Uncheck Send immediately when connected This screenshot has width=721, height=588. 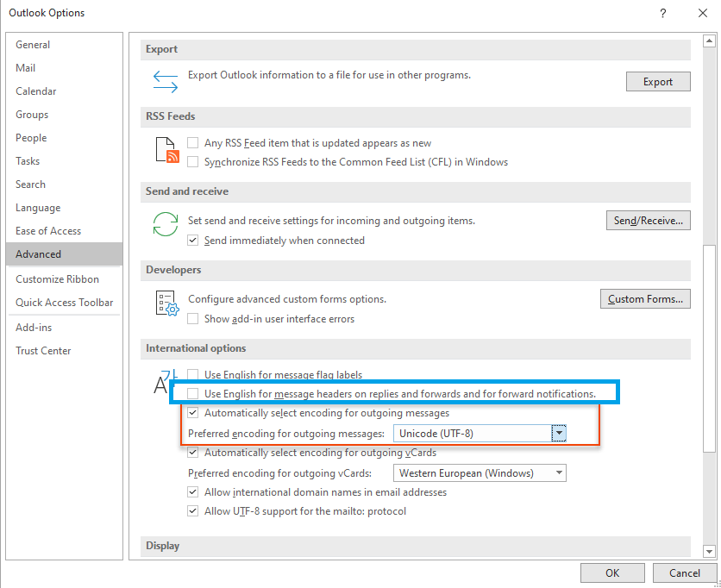click(x=192, y=241)
